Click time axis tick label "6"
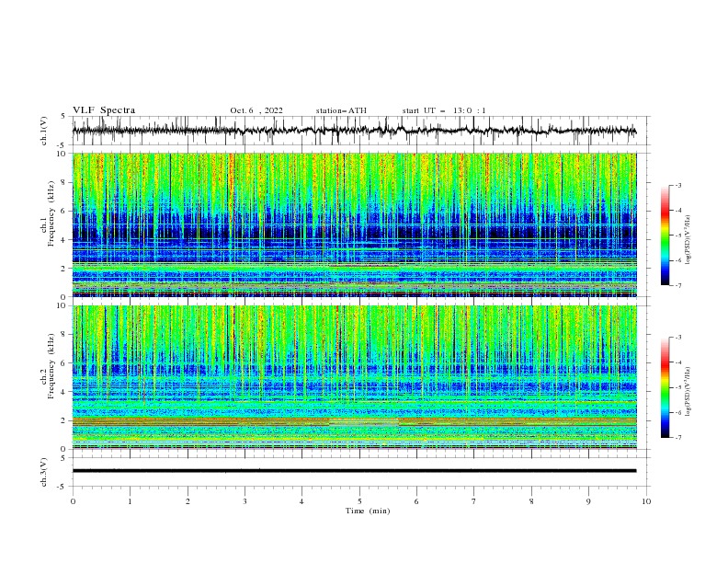 (417, 501)
